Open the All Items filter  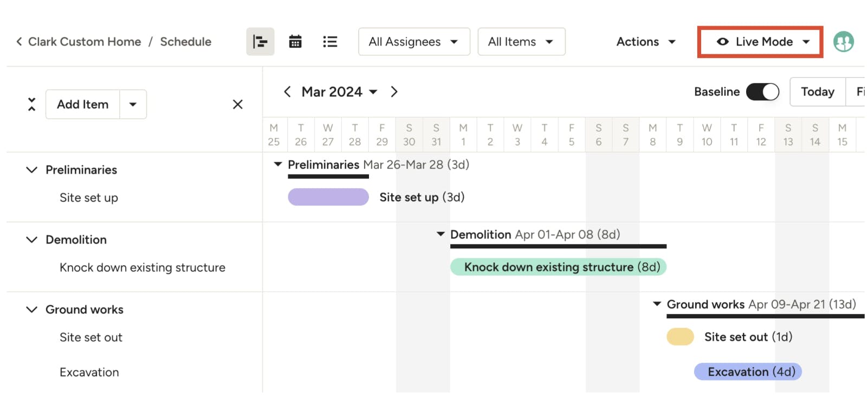pyautogui.click(x=521, y=42)
